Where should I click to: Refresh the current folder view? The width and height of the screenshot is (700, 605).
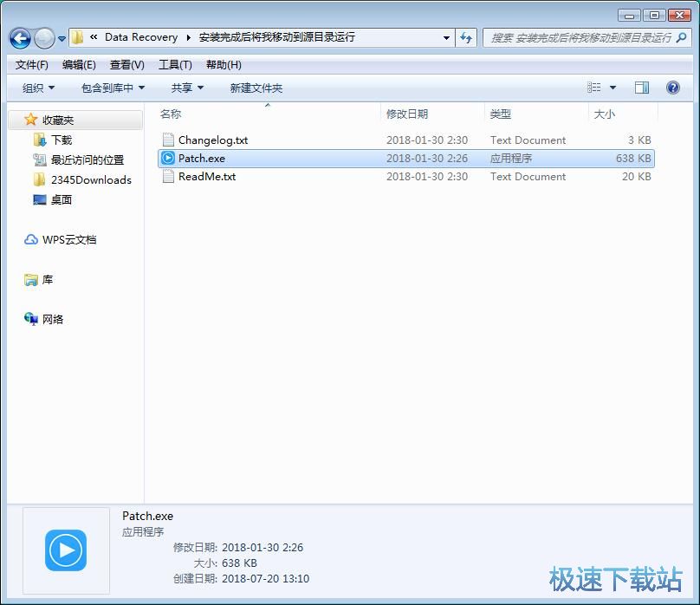tap(466, 38)
